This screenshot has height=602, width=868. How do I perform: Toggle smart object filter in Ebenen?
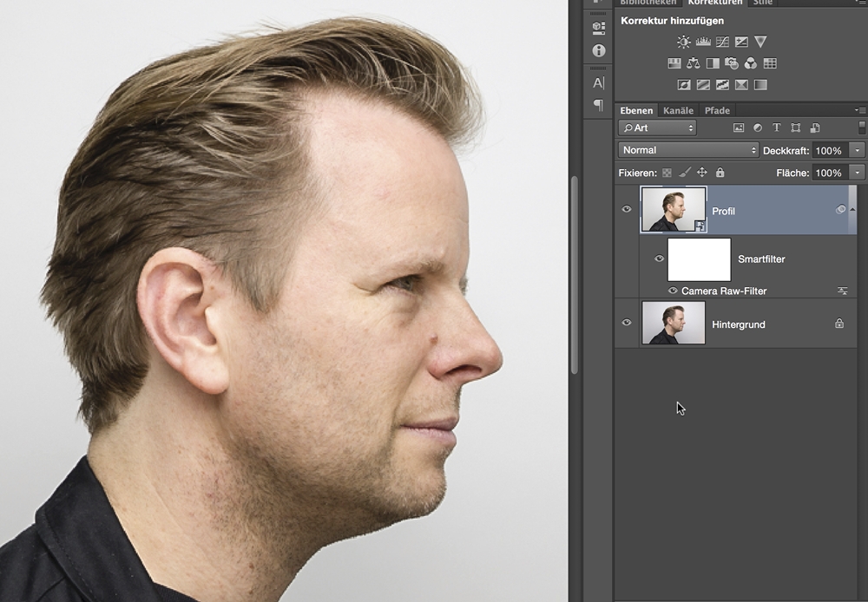point(815,128)
